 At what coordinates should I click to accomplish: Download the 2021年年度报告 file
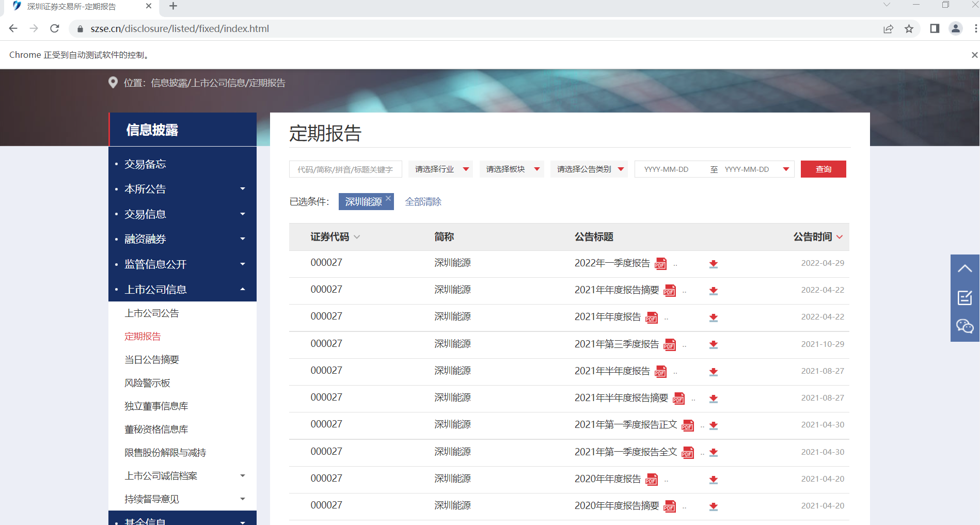(714, 317)
